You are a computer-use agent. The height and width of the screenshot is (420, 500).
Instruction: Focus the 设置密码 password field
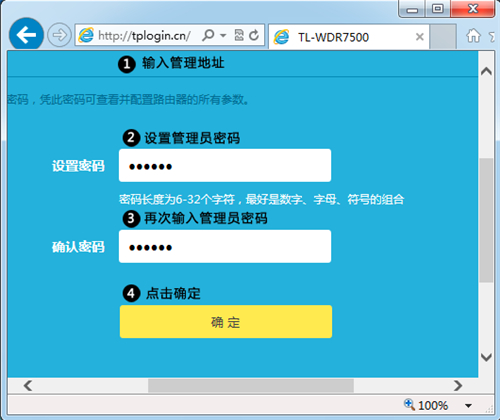click(x=225, y=165)
